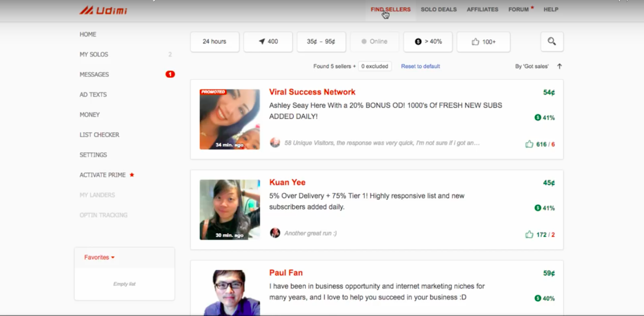Open Paul Fan seller profile link

286,273
